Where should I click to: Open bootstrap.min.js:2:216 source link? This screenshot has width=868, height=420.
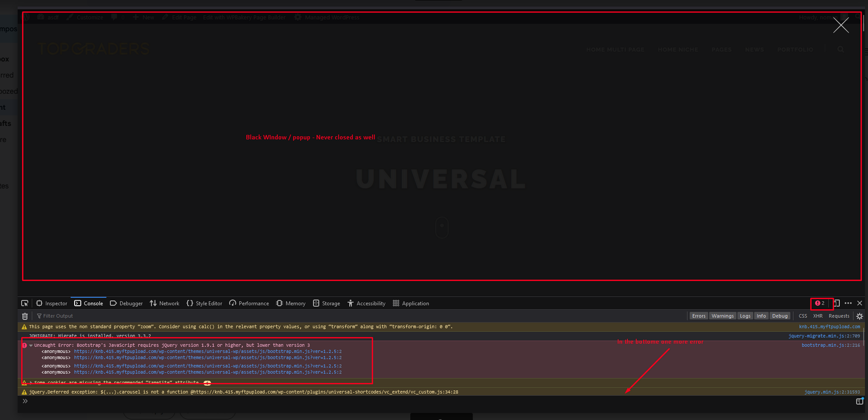click(x=831, y=345)
